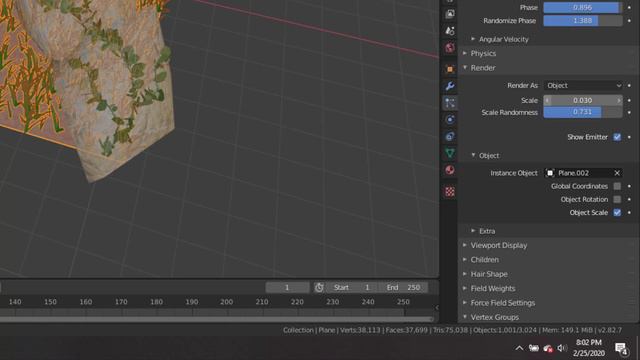Screen dimensions: 640x360
Task: Click frame 240 on the timeline ruler
Action: 368,302
